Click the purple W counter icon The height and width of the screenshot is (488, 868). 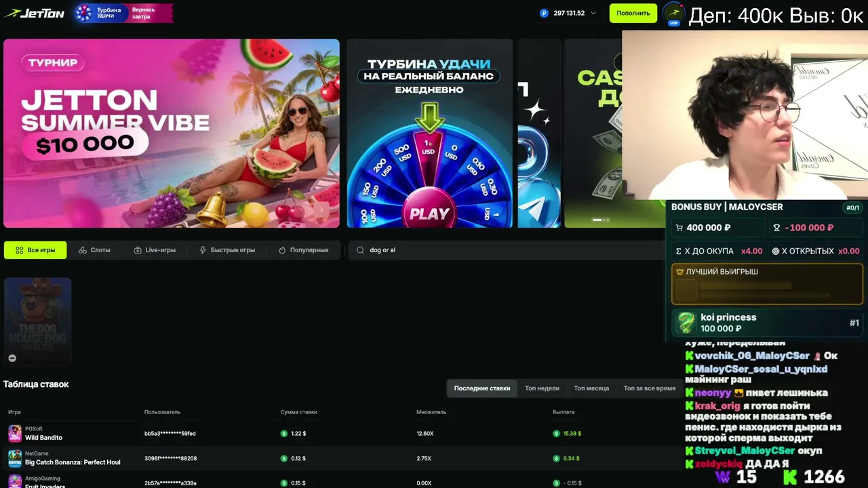[724, 477]
